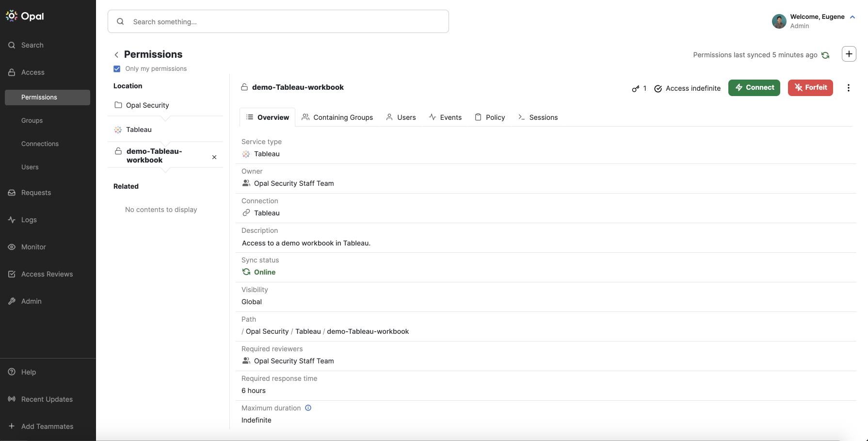Screen dimensions: 868x441
Task: Focus the Search something input field
Action: [278, 21]
